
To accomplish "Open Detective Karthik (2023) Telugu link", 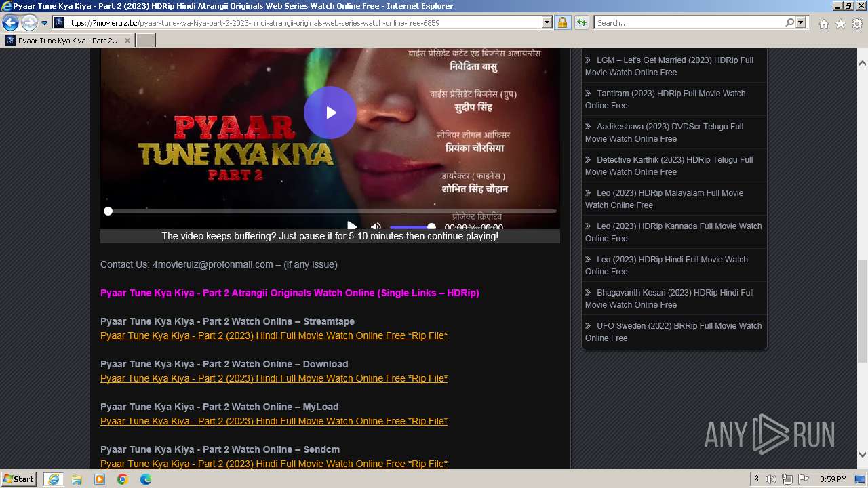I will pos(669,165).
